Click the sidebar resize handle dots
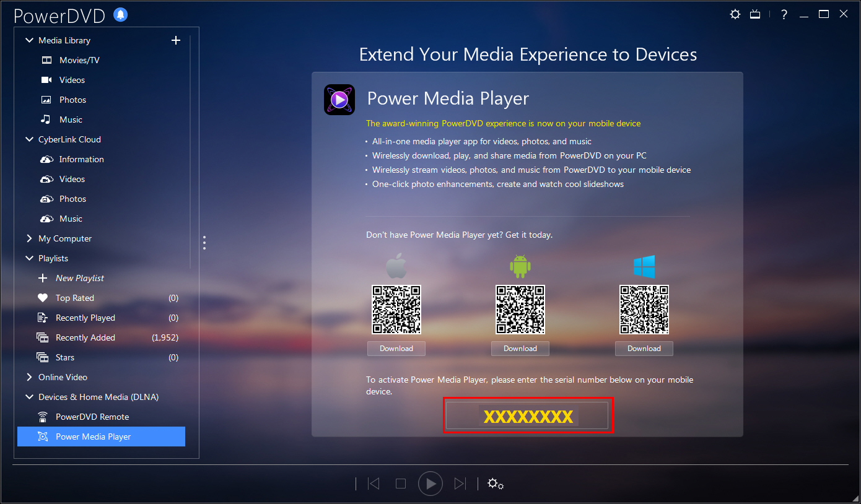 coord(204,242)
